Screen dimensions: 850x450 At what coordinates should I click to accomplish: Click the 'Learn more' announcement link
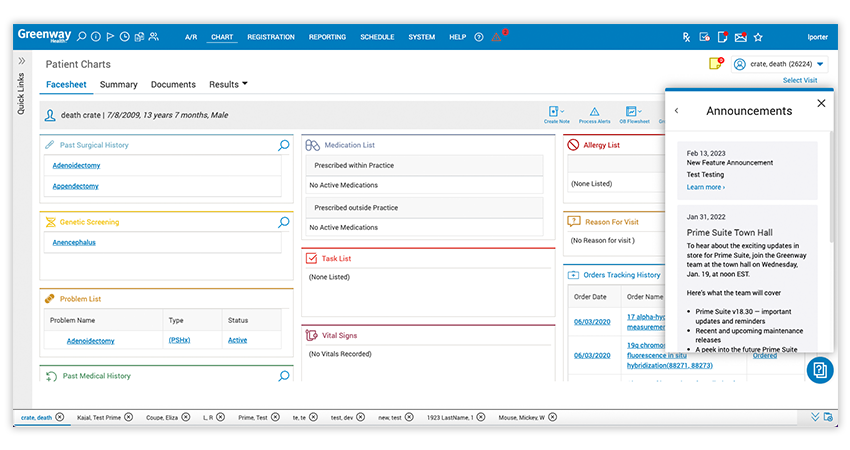coord(706,187)
